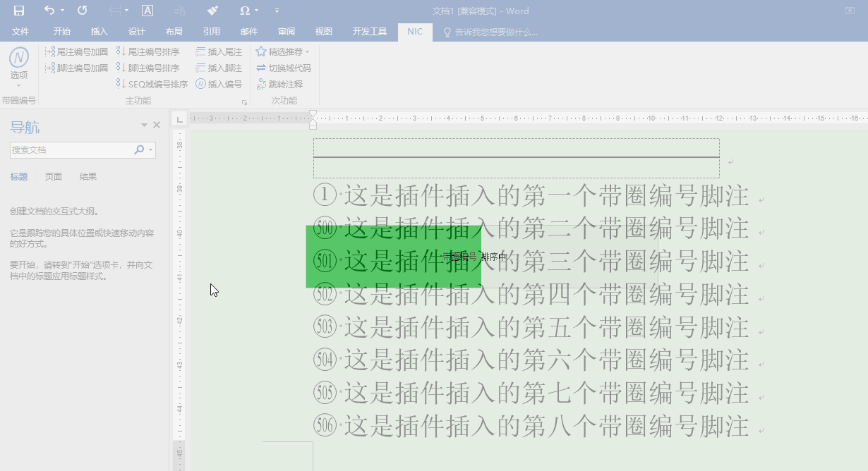Switch to the 开始 tab
Image resolution: width=868 pixels, height=471 pixels.
coord(62,32)
